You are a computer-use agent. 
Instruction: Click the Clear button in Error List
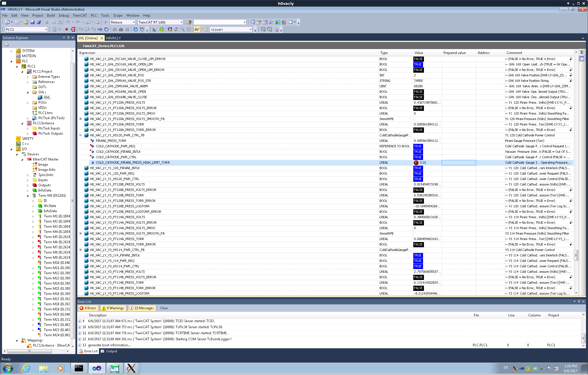[x=164, y=308]
